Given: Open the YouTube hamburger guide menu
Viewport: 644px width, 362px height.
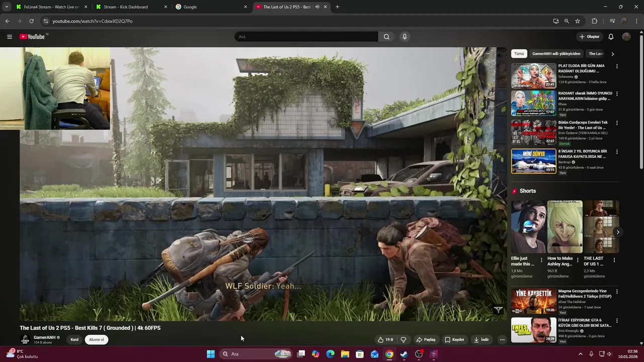Looking at the screenshot, I should click(x=10, y=37).
